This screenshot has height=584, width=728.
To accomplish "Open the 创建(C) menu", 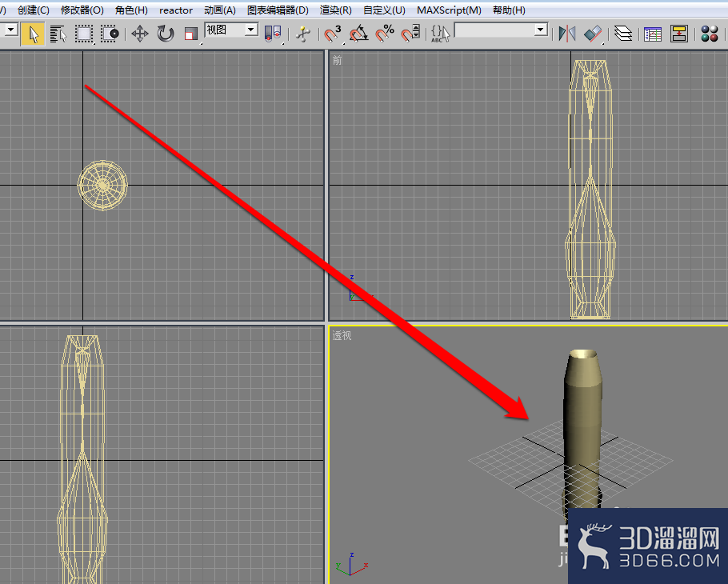I will (34, 10).
